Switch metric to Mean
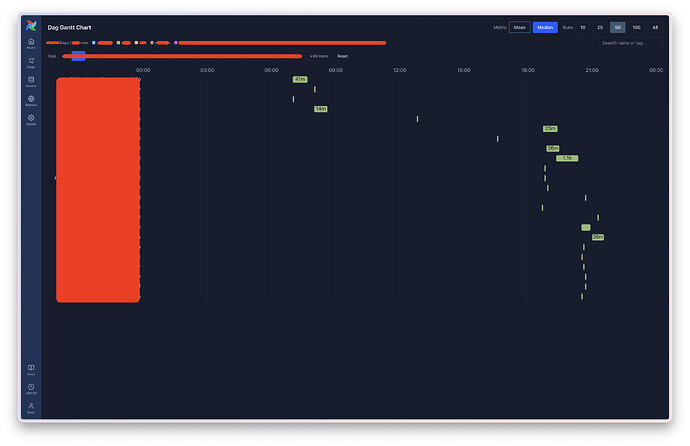This screenshot has width=690, height=446. (x=520, y=27)
